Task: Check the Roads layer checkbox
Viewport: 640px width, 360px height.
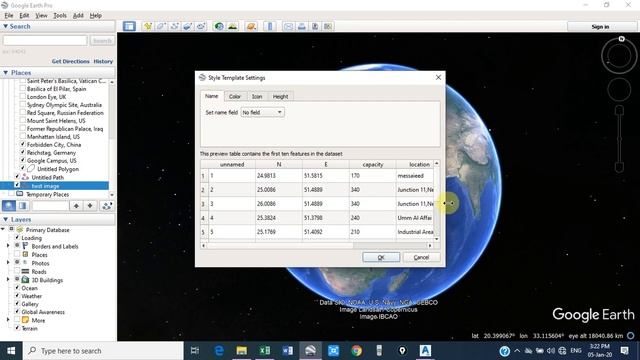Action: coord(17,271)
